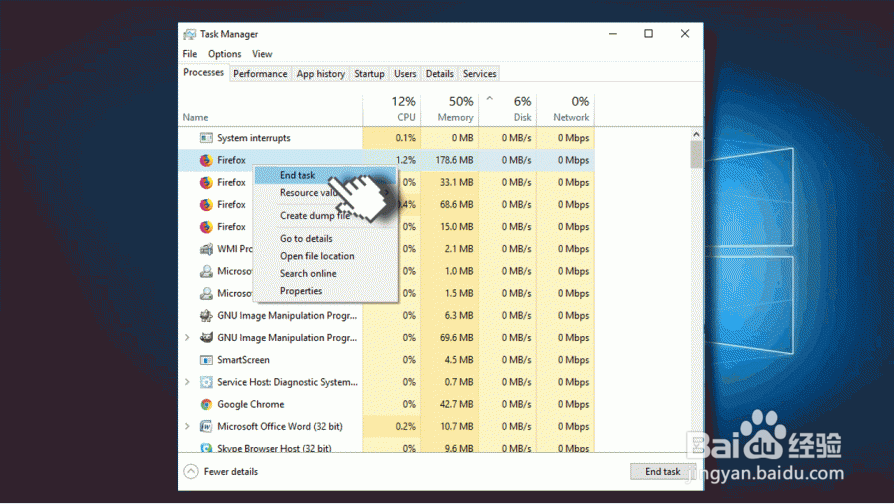Open the Options menu
The height and width of the screenshot is (504, 894).
coord(225,54)
